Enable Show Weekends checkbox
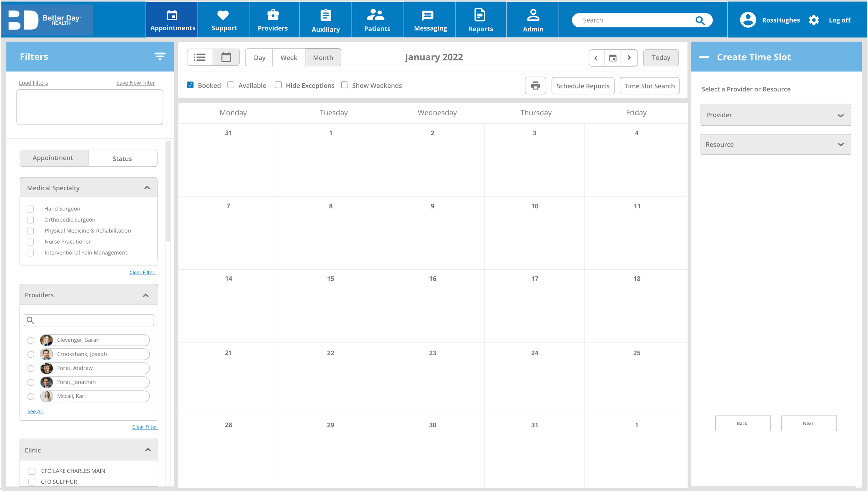868x491 pixels. [x=344, y=85]
